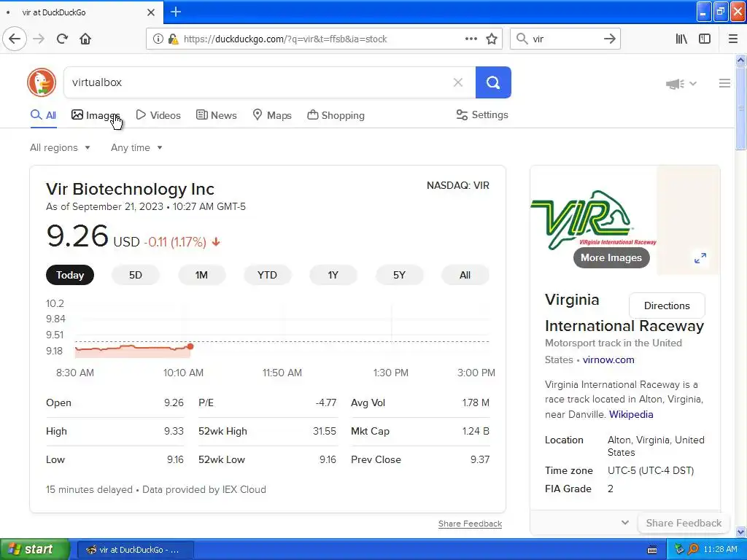Click the browser Forward arrow button
The image size is (747, 560).
(39, 39)
